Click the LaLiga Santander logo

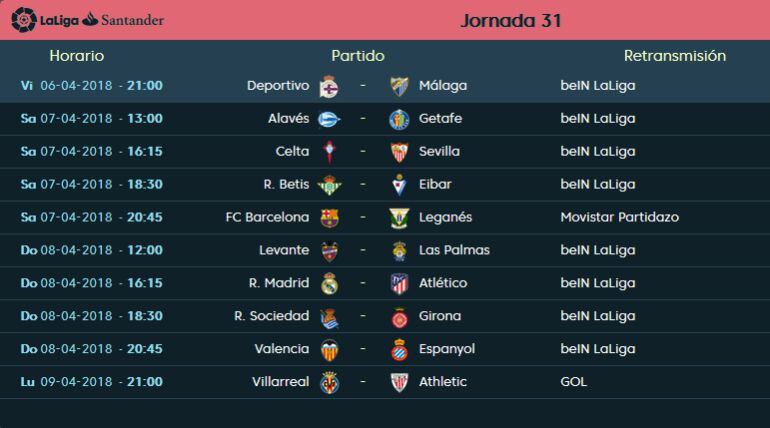88,19
